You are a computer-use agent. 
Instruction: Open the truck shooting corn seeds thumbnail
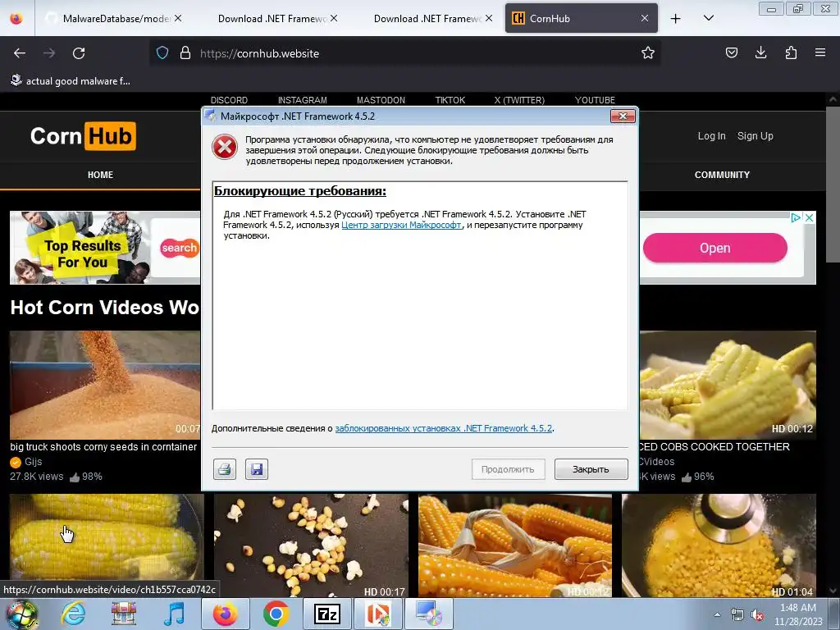(105, 385)
